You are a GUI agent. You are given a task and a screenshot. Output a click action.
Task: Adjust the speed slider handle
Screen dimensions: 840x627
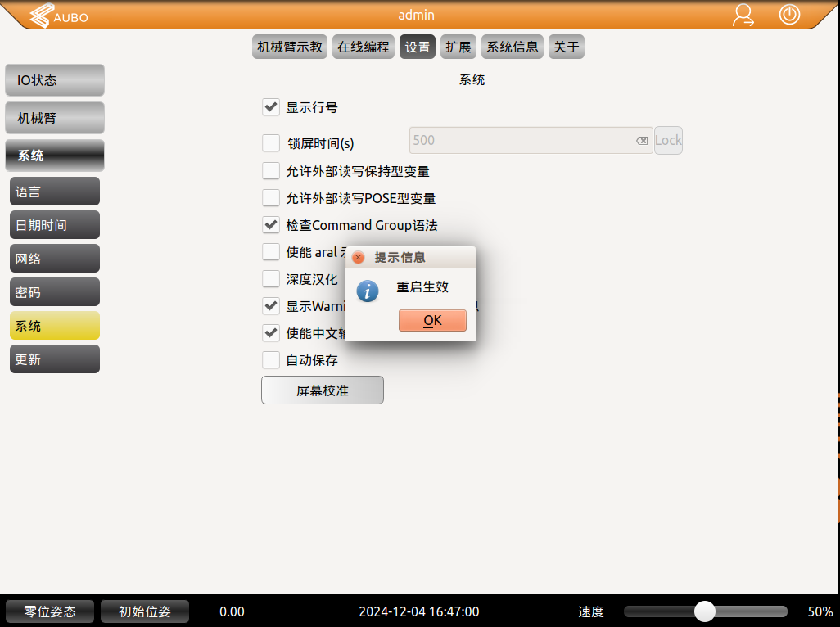(x=705, y=611)
